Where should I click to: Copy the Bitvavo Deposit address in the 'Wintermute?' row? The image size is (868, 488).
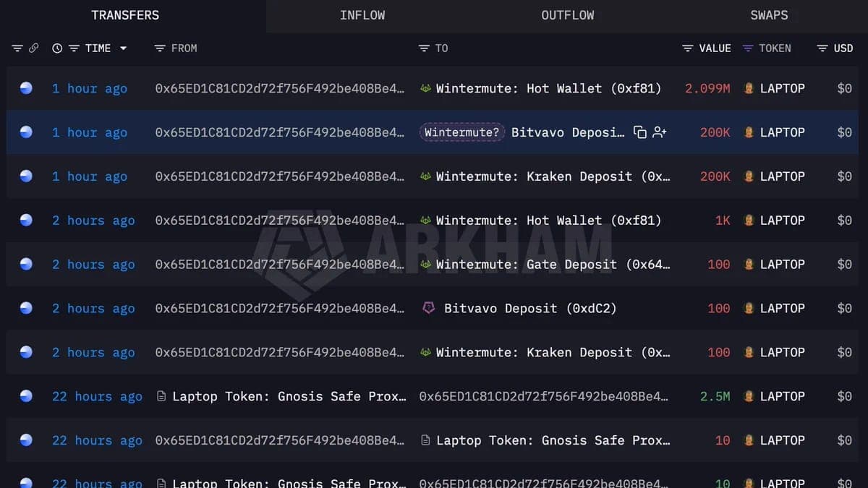click(x=640, y=132)
